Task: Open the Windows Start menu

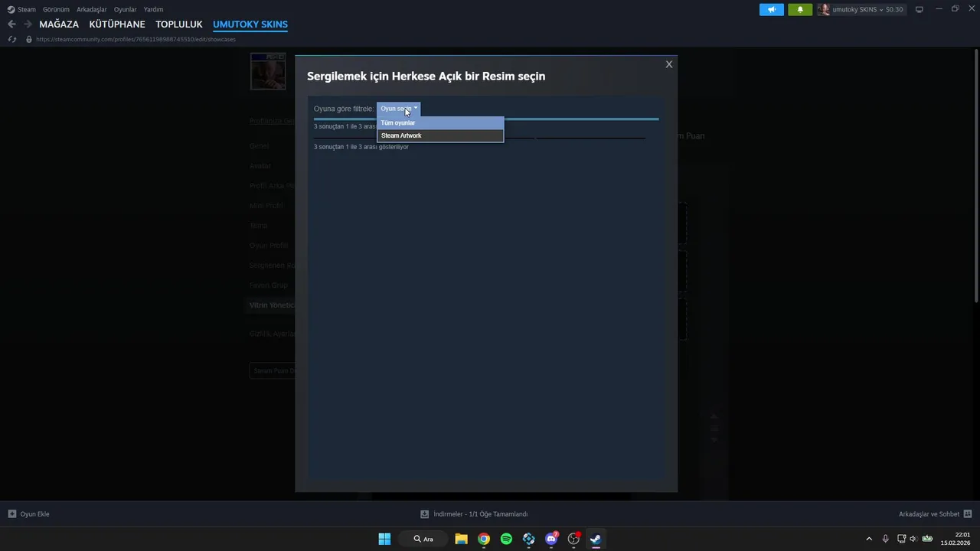Action: (x=384, y=539)
